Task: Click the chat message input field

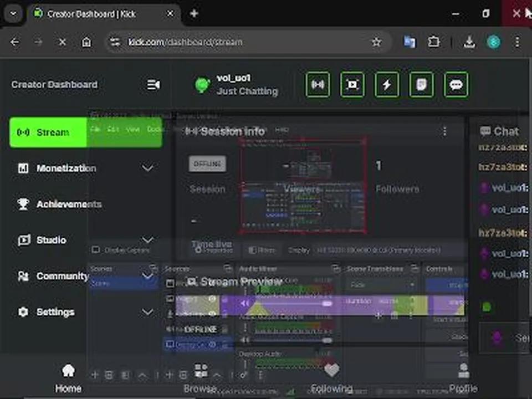Action: 505,338
